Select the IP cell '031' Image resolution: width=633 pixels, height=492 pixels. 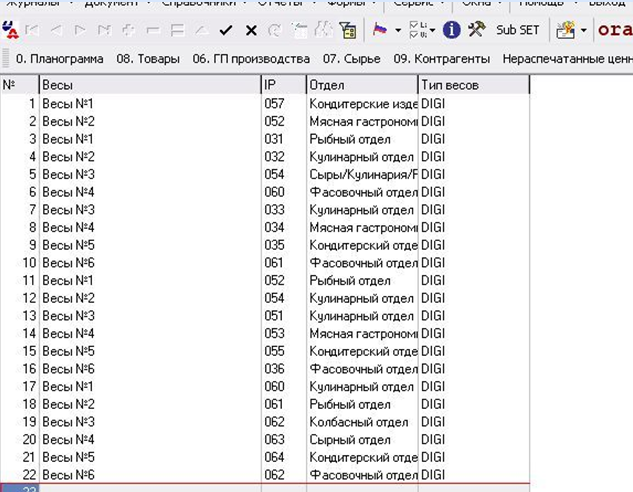pos(284,139)
